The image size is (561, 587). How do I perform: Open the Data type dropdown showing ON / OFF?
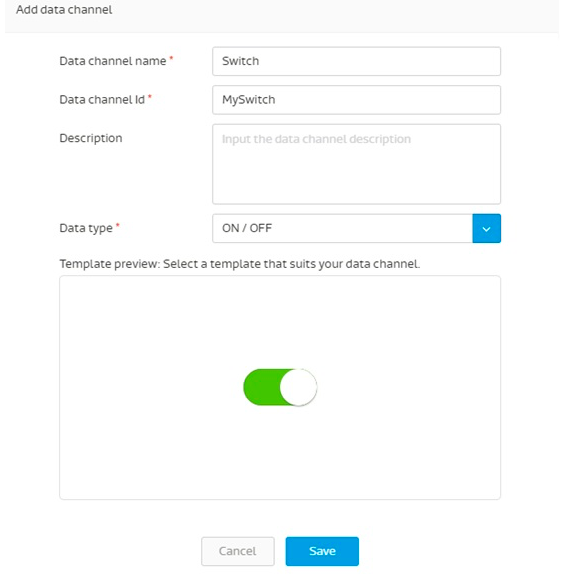pyautogui.click(x=356, y=228)
